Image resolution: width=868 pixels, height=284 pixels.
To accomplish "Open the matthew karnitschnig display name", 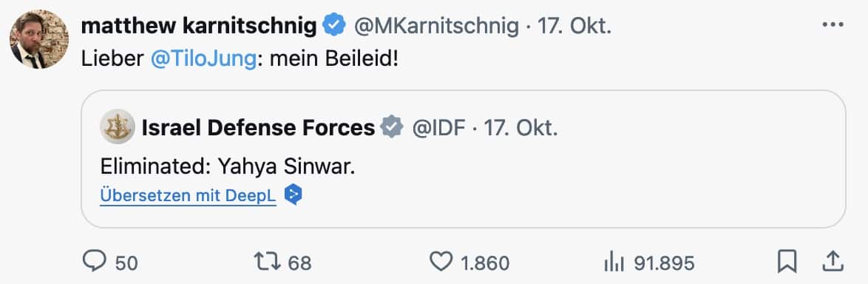I will coord(200,25).
